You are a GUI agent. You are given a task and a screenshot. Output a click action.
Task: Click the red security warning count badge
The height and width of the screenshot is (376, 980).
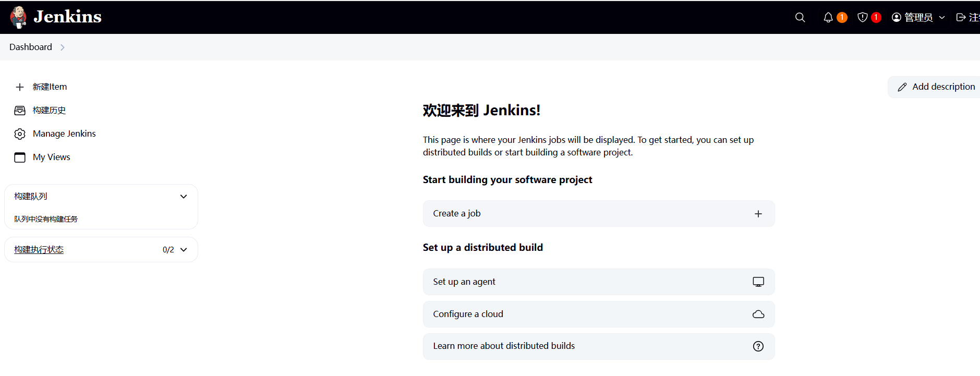876,17
